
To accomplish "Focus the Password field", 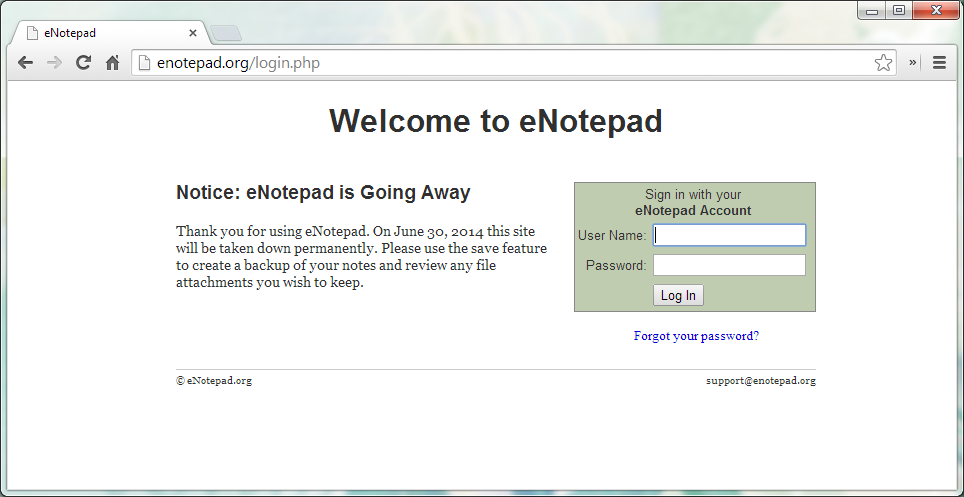I will point(729,265).
